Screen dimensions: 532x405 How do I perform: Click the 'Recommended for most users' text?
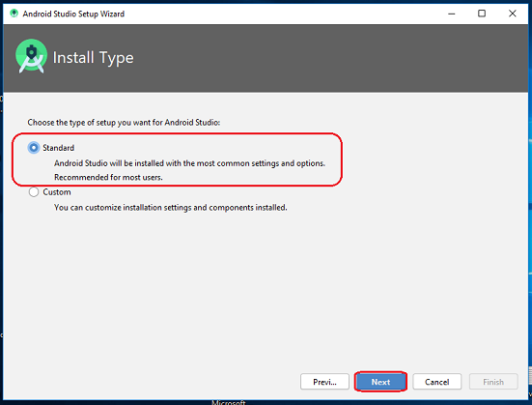coord(108,177)
